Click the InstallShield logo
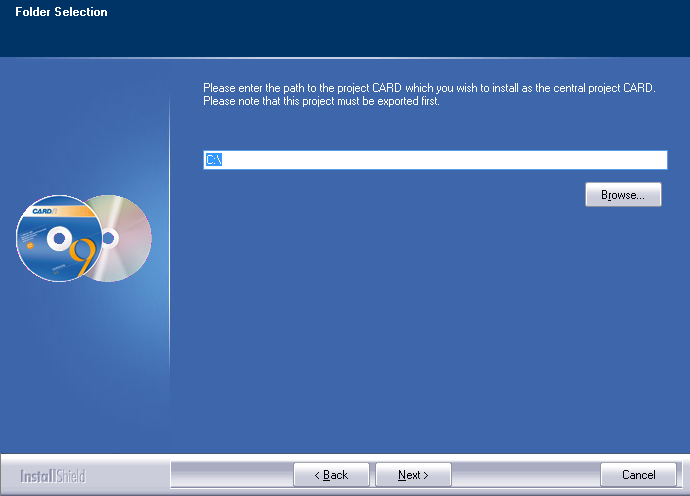Image resolution: width=690 pixels, height=496 pixels. (53, 475)
